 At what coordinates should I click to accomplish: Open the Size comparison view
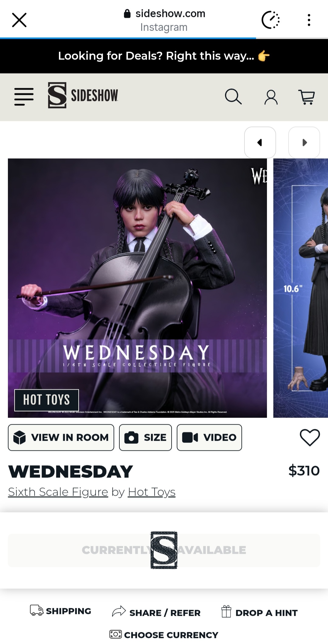point(145,437)
